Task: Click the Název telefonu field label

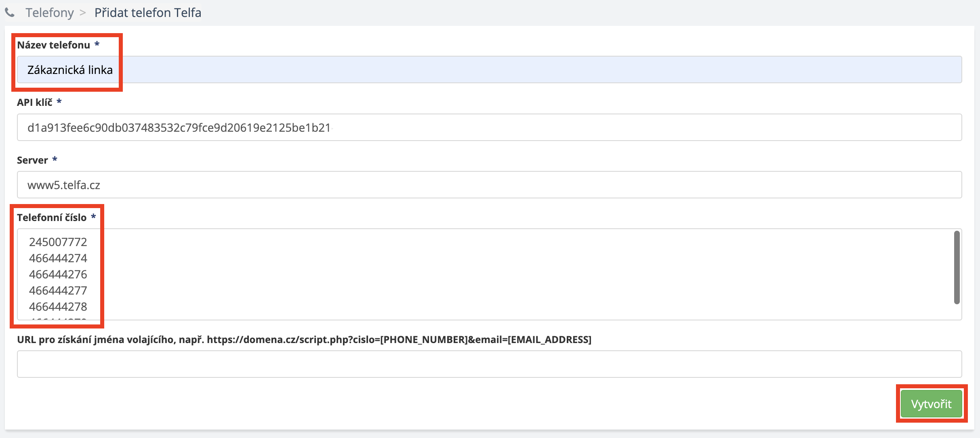Action: point(53,45)
